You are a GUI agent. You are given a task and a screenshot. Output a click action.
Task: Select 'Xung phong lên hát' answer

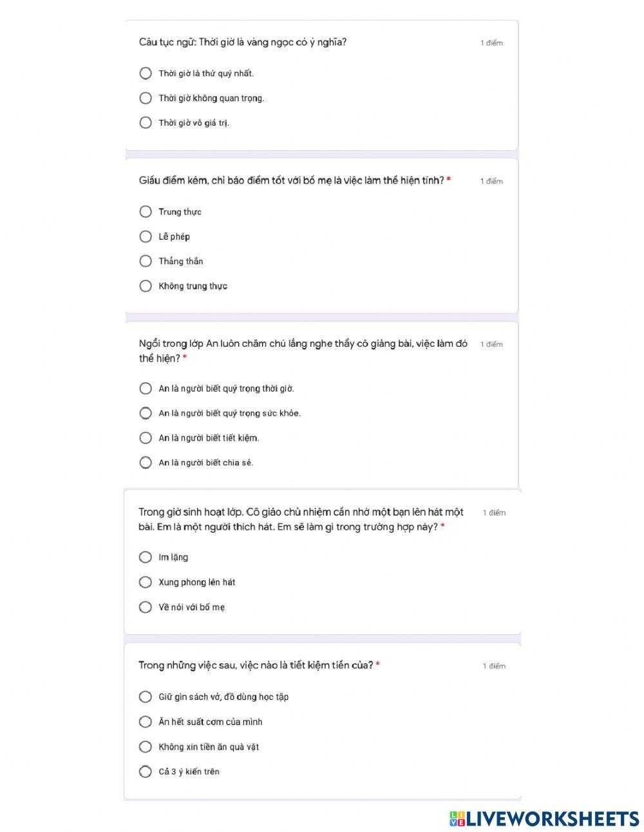[x=146, y=582]
